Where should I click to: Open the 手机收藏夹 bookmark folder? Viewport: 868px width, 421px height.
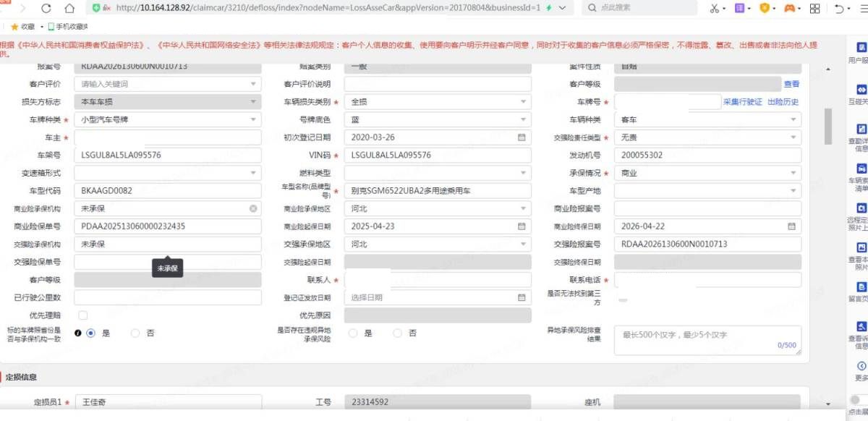(68, 27)
